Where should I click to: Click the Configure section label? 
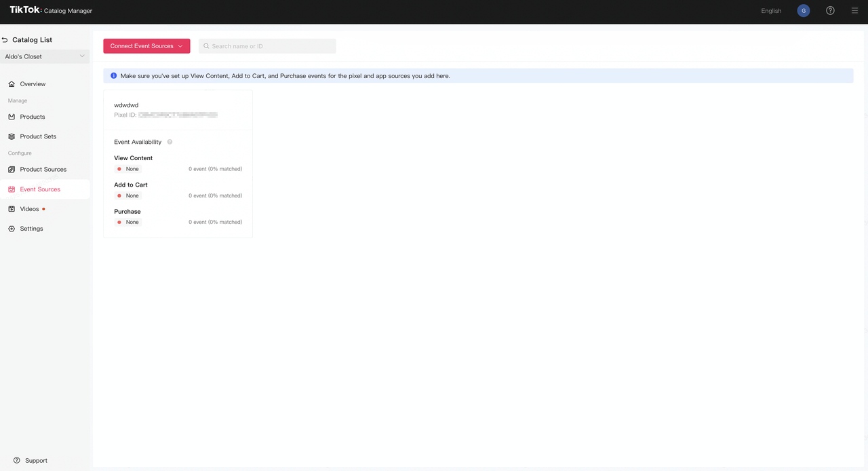pos(20,153)
